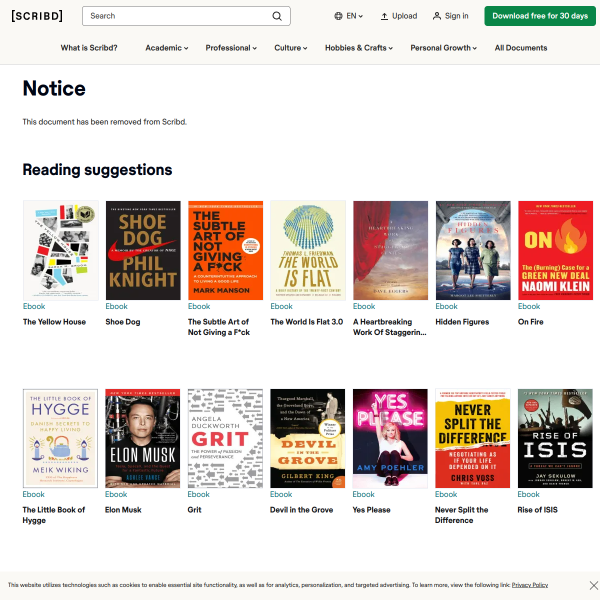Expand the Hobbies & Crafts menu
600x600 pixels.
tap(359, 48)
